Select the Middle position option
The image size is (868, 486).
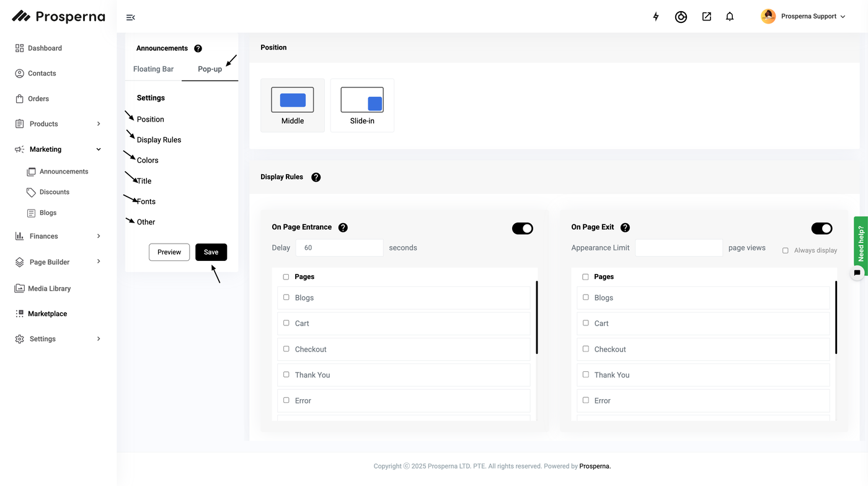tap(293, 105)
